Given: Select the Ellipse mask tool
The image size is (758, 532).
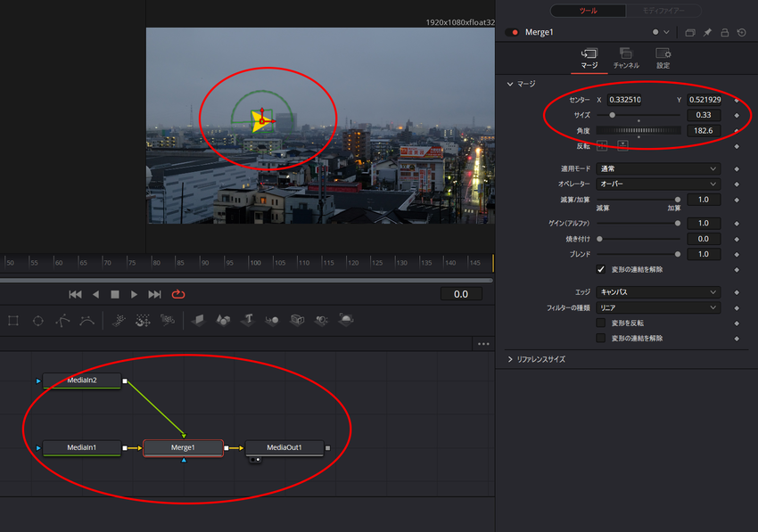Looking at the screenshot, I should pyautogui.click(x=37, y=321).
